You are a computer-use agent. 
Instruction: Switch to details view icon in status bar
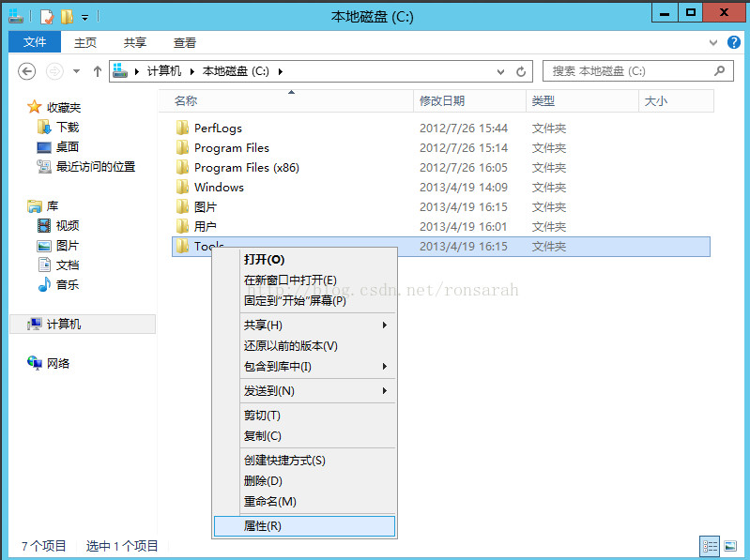(710, 546)
